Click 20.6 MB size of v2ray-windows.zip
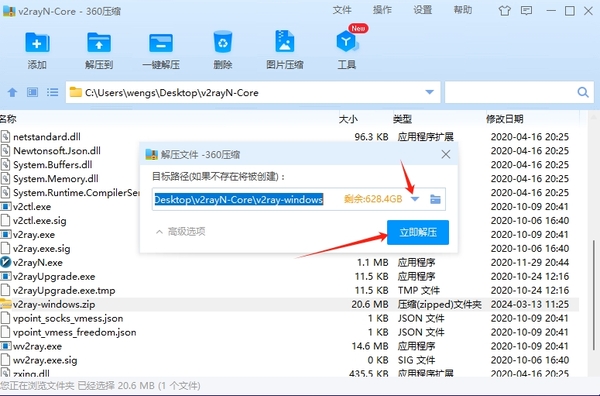 370,304
